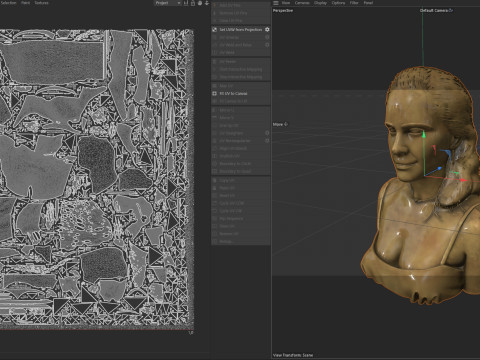This screenshot has width=480, height=360.
Task: Open UV Straighten options gear
Action: point(267,133)
